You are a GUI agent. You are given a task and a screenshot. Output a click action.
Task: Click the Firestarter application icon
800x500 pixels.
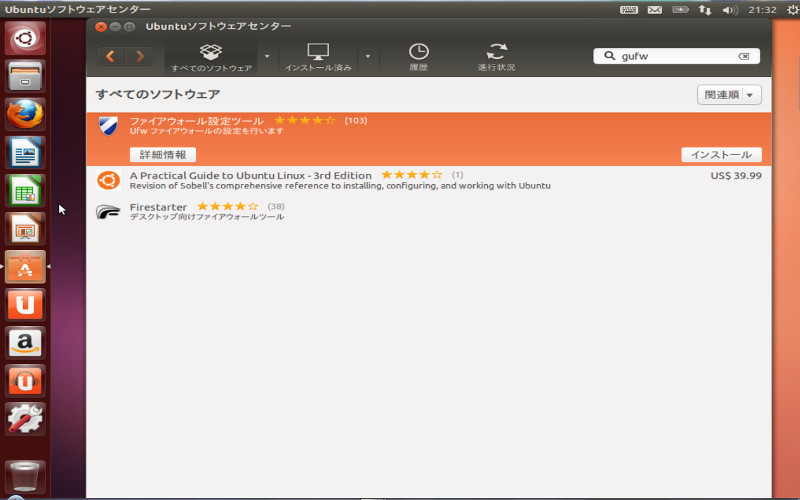pyautogui.click(x=108, y=212)
